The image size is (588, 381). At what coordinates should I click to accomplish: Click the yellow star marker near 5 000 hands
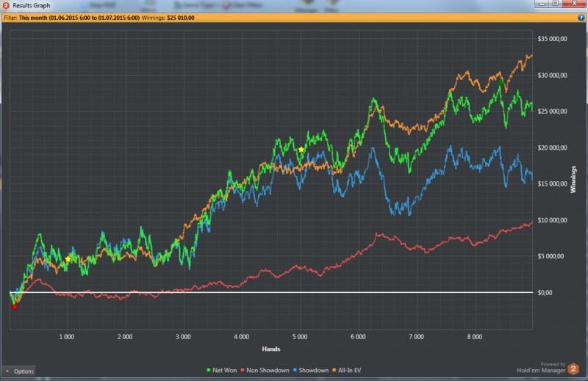click(301, 149)
